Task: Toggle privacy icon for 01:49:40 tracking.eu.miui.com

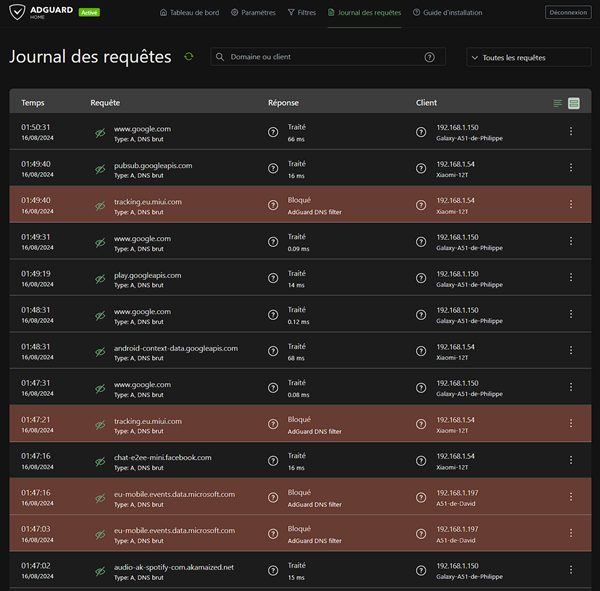Action: click(x=100, y=206)
